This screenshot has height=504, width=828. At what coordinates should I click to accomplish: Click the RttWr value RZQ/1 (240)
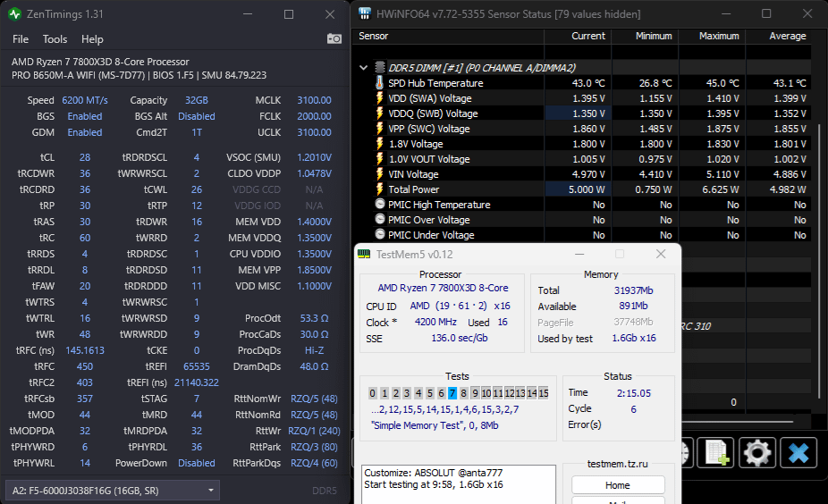coord(314,431)
